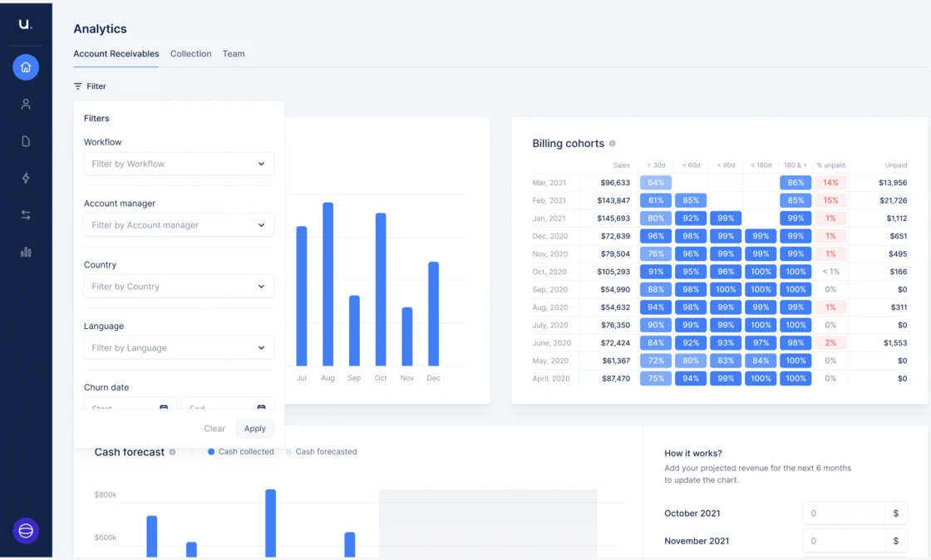The height and width of the screenshot is (560, 931).
Task: Open the Filter by Workflow dropdown
Action: pyautogui.click(x=179, y=164)
